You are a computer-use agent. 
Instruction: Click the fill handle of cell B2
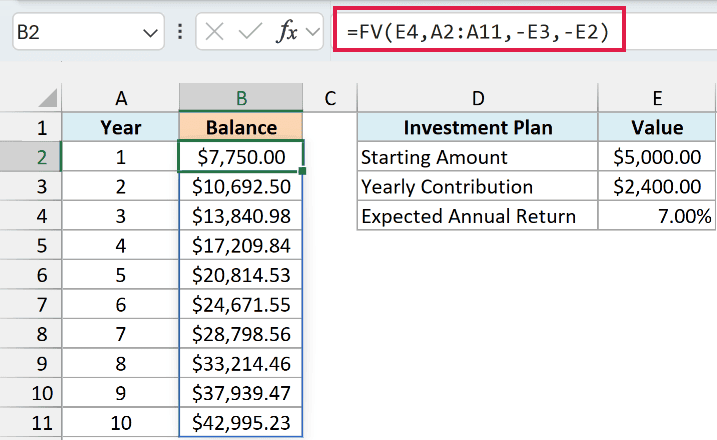click(302, 171)
